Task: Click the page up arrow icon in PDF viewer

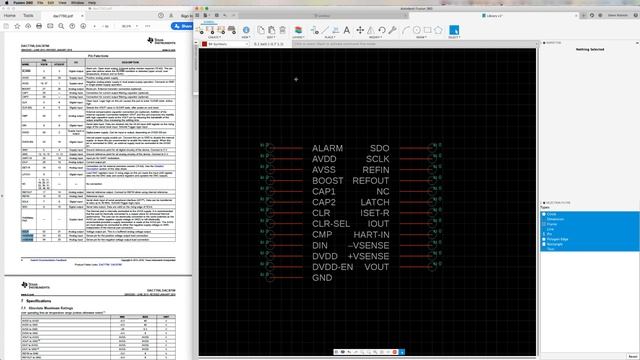Action: click(72, 26)
